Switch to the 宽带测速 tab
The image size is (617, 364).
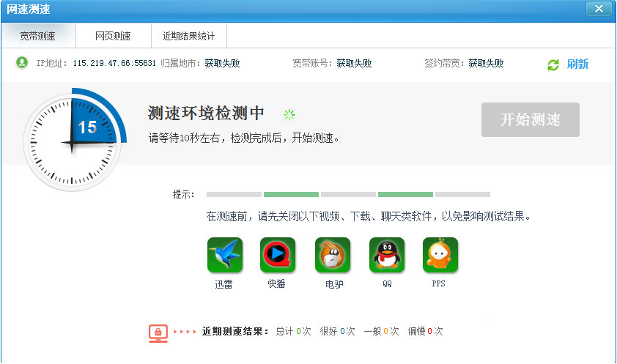click(x=38, y=36)
